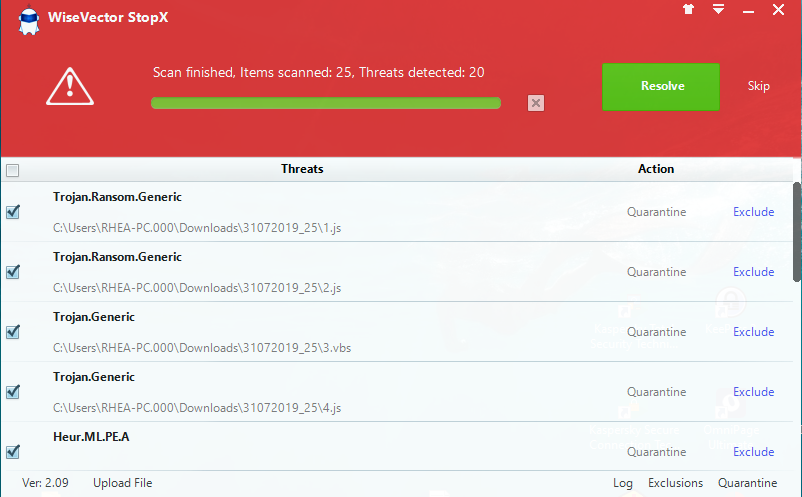Click file path ending in 31072019_25\4.js

click(x=197, y=408)
